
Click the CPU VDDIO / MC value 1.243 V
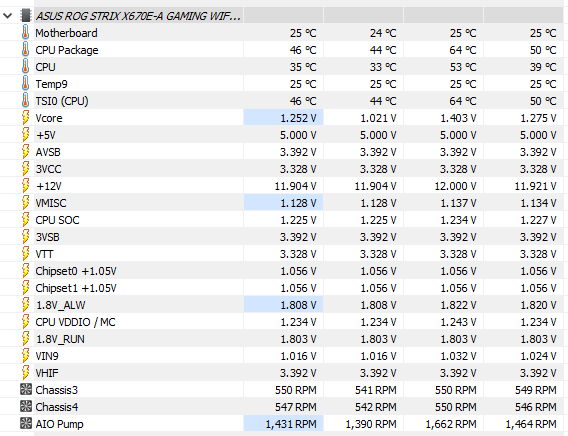(x=458, y=322)
